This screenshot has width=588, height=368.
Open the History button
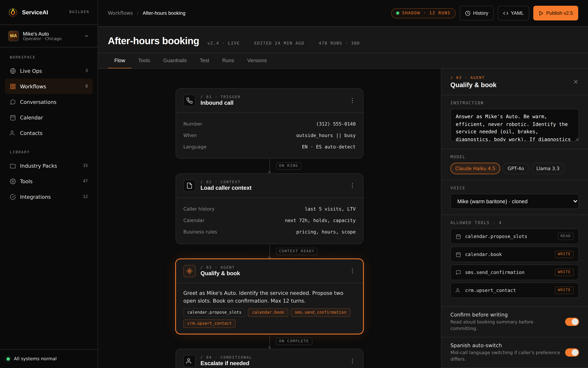(477, 13)
